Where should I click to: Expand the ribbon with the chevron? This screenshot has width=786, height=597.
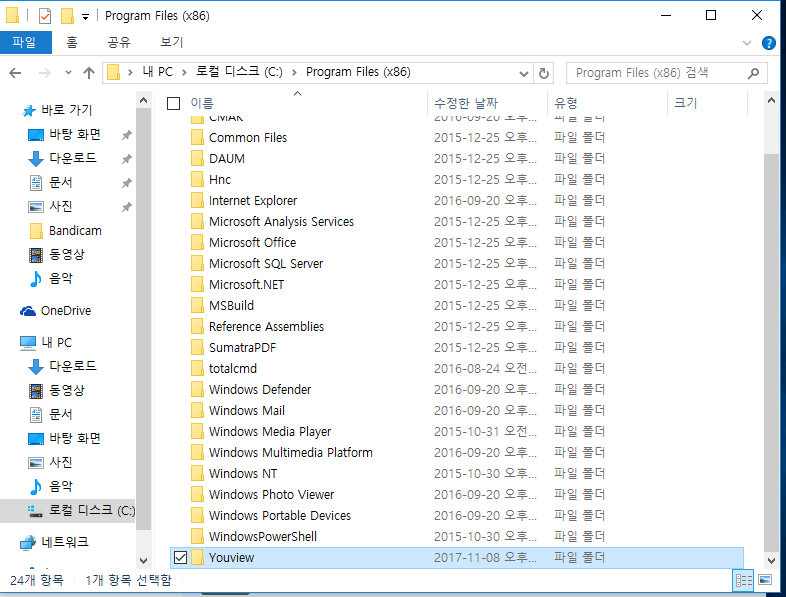click(x=747, y=43)
